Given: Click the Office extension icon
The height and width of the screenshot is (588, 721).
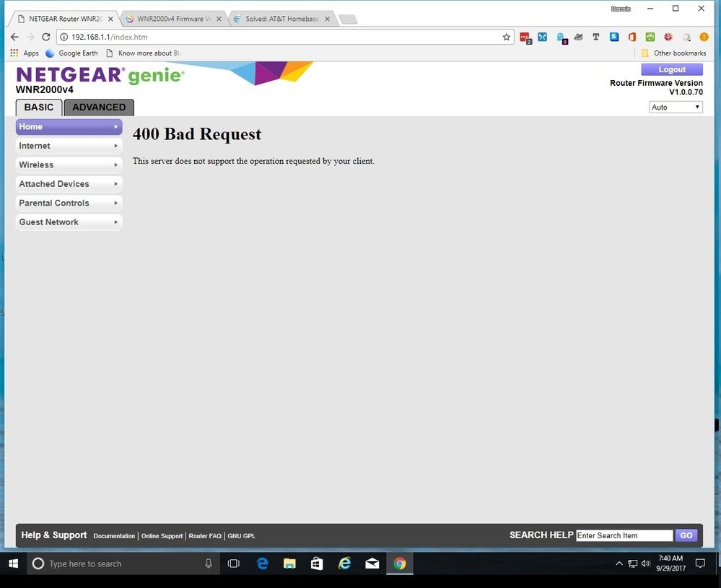Looking at the screenshot, I should tap(632, 37).
